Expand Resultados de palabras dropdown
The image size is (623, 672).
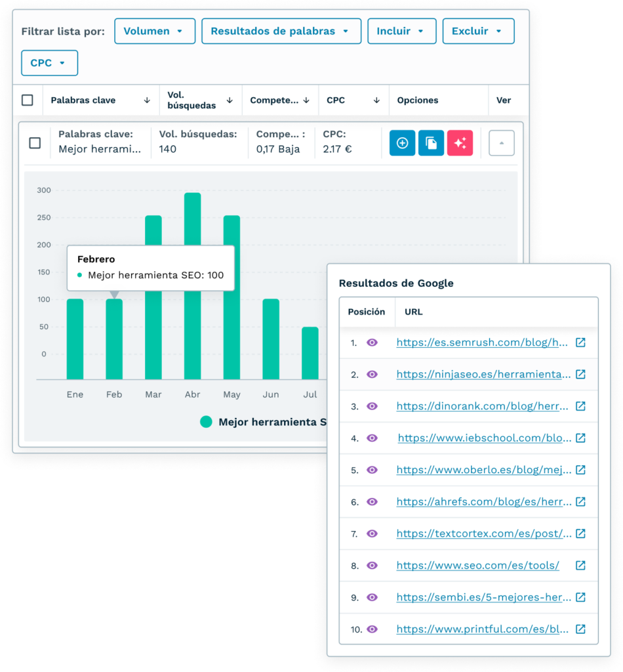[281, 31]
